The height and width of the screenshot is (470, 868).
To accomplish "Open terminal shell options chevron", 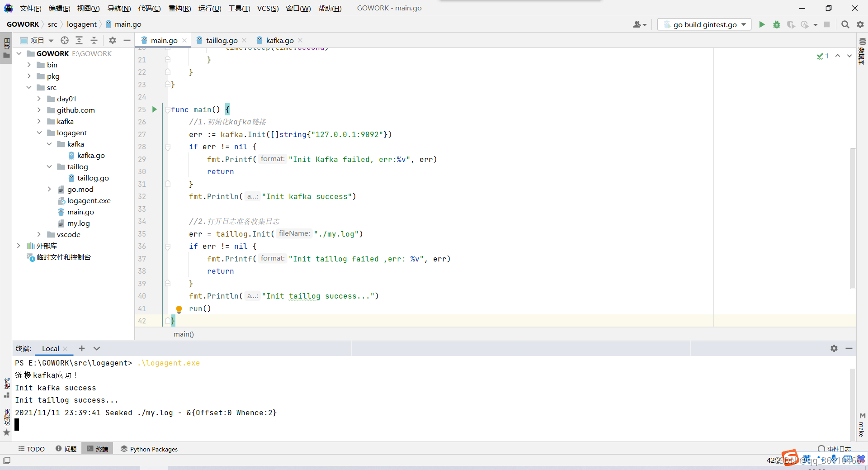I will tap(96, 348).
